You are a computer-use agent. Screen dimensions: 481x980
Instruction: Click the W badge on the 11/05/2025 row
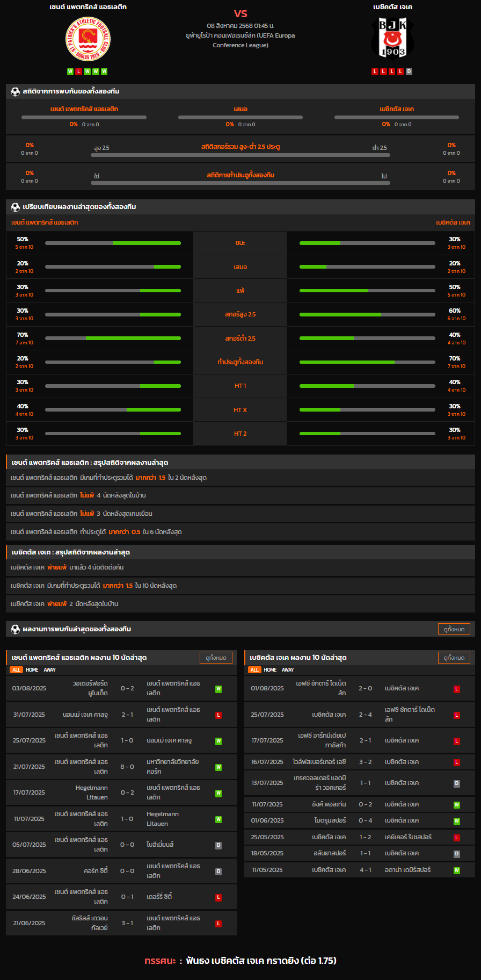[457, 870]
